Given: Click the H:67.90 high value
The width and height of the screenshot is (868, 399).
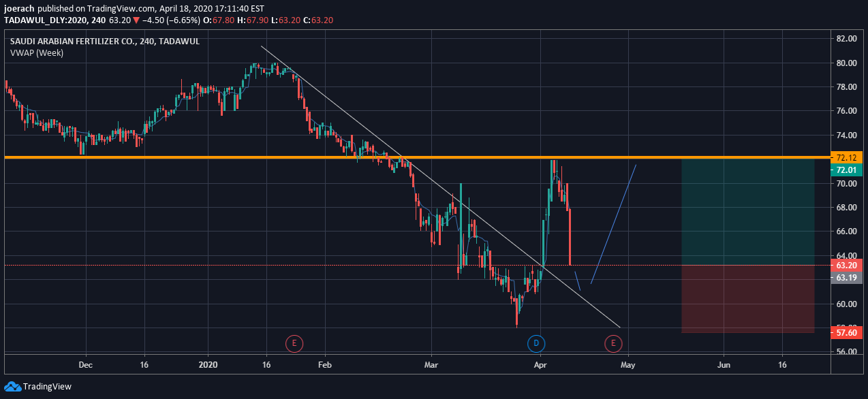Looking at the screenshot, I should point(252,20).
